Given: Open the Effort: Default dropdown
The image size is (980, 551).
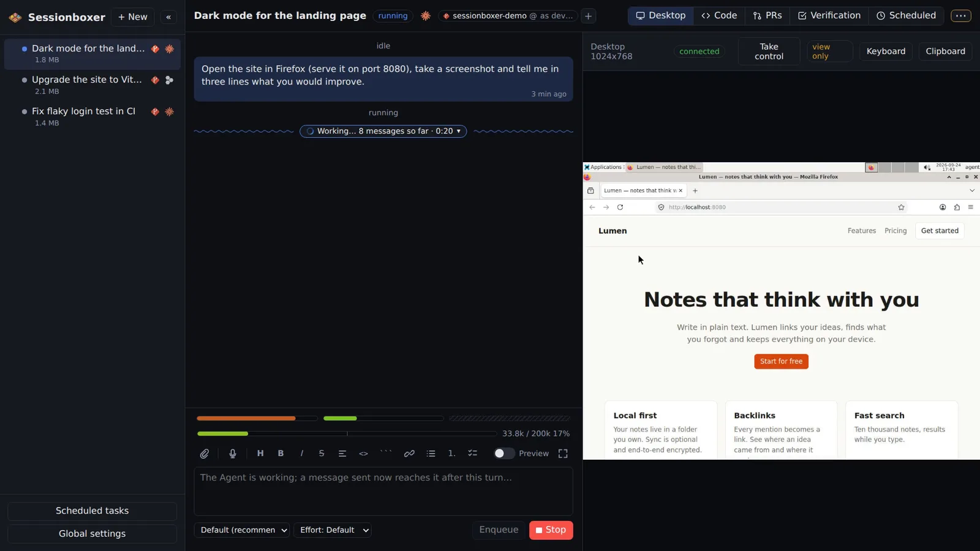Looking at the screenshot, I should [x=333, y=530].
